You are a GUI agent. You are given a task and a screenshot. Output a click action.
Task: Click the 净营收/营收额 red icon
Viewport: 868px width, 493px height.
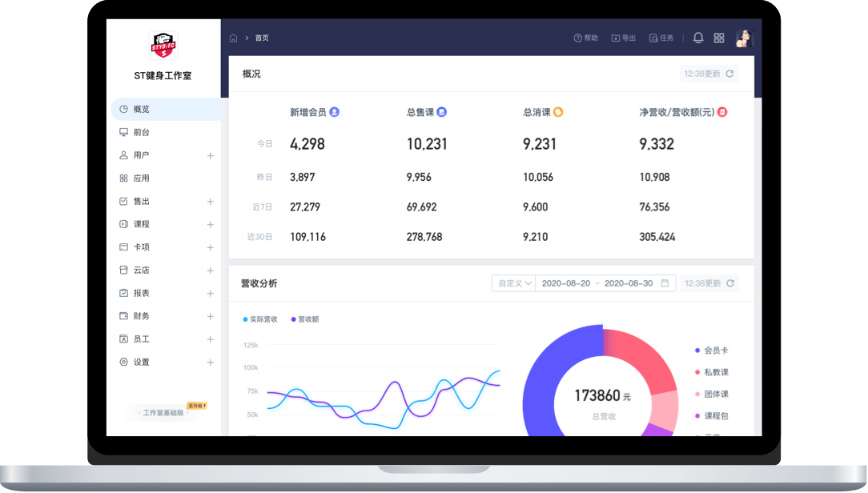(722, 112)
